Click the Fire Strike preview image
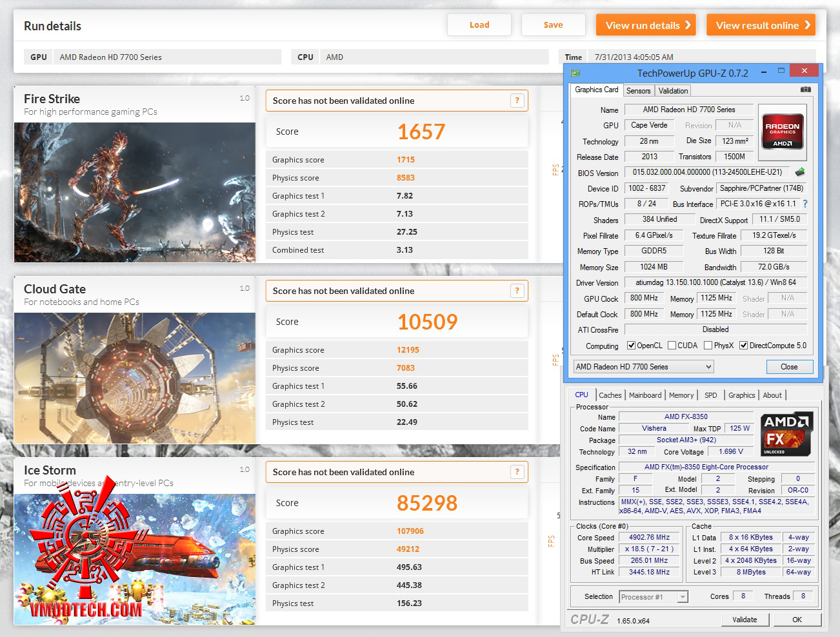 tap(135, 192)
